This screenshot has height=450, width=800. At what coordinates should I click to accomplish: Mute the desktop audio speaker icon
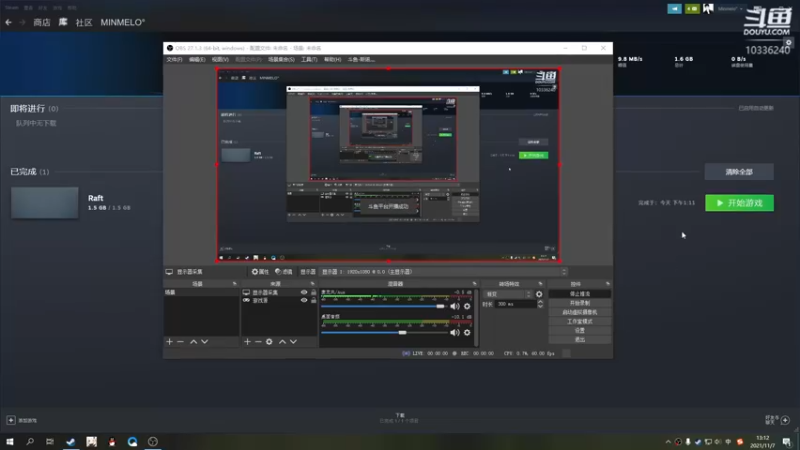click(455, 332)
